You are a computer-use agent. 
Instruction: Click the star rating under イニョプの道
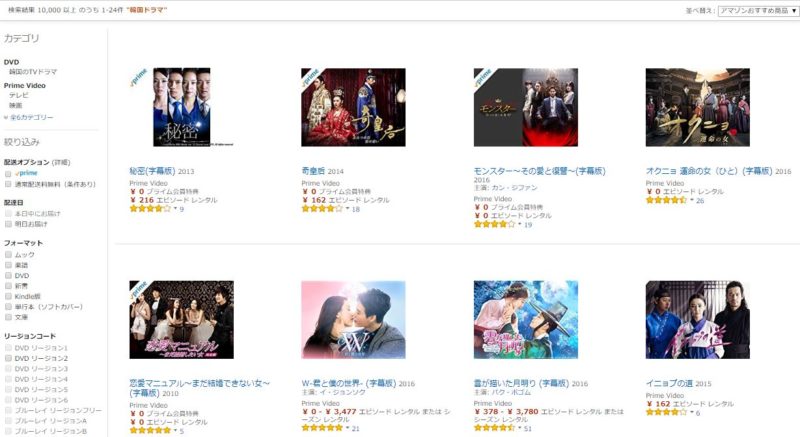pos(666,412)
